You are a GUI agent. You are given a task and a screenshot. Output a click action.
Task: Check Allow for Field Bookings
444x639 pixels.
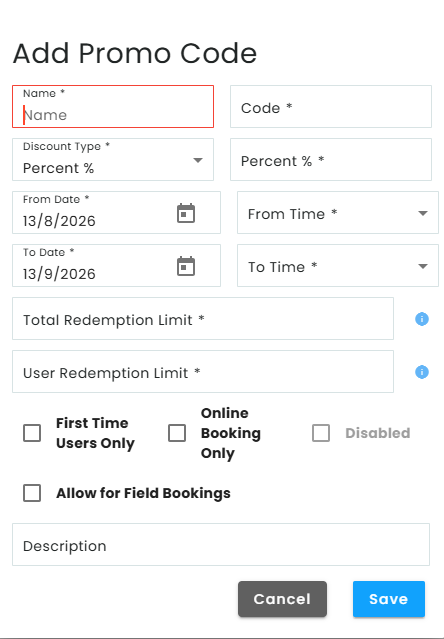pos(32,493)
